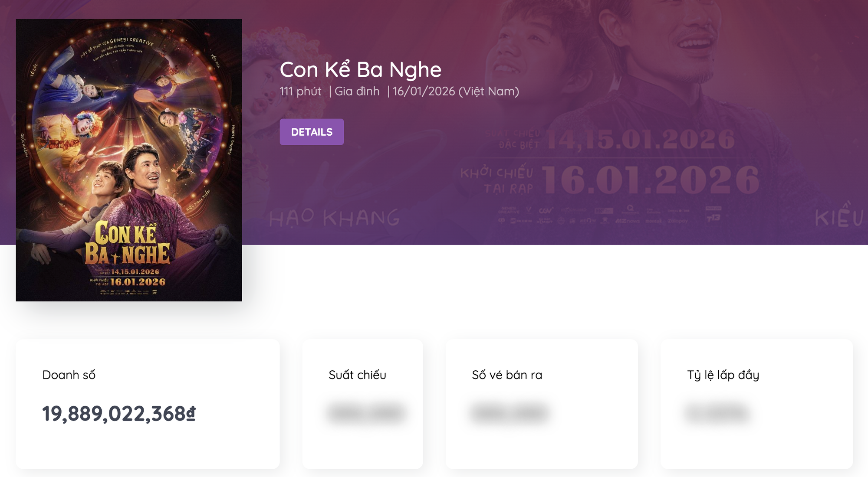The height and width of the screenshot is (477, 868).
Task: Click the Số vé bán ra label
Action: (x=507, y=375)
